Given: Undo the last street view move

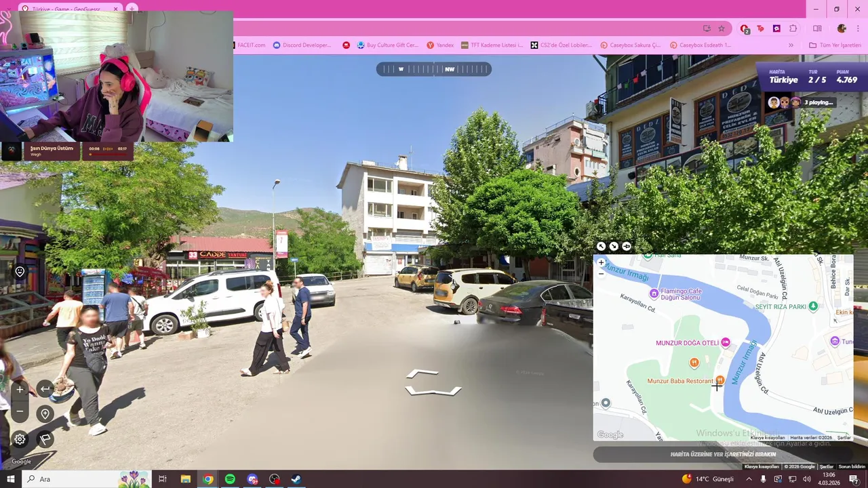Looking at the screenshot, I should click(45, 389).
